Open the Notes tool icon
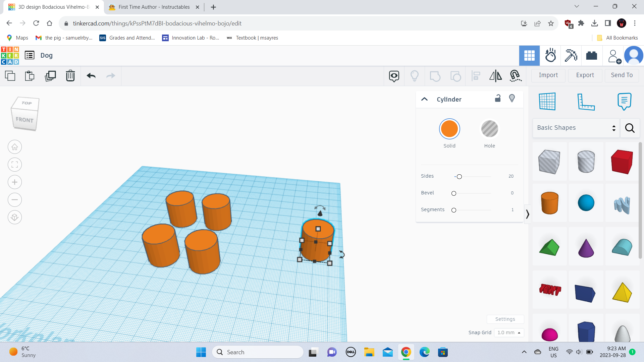Image resolution: width=644 pixels, height=362 pixels. pyautogui.click(x=624, y=101)
